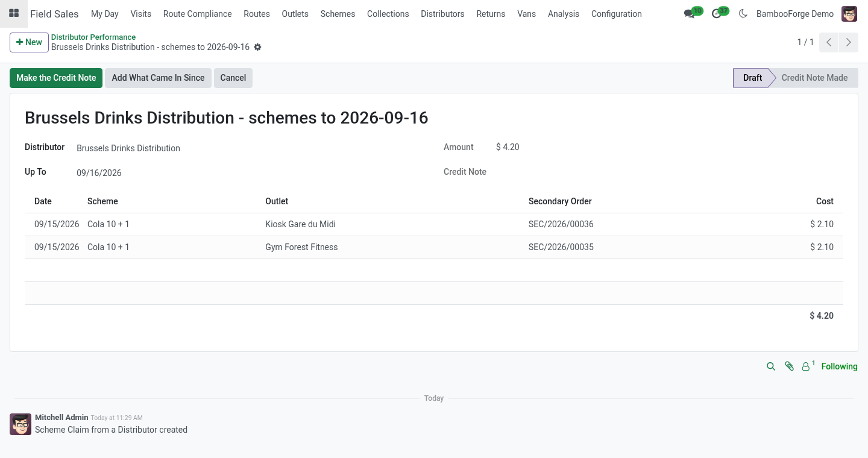Click Mitchell Admin avatar in chatter message
This screenshot has width=868, height=458.
[x=20, y=424]
